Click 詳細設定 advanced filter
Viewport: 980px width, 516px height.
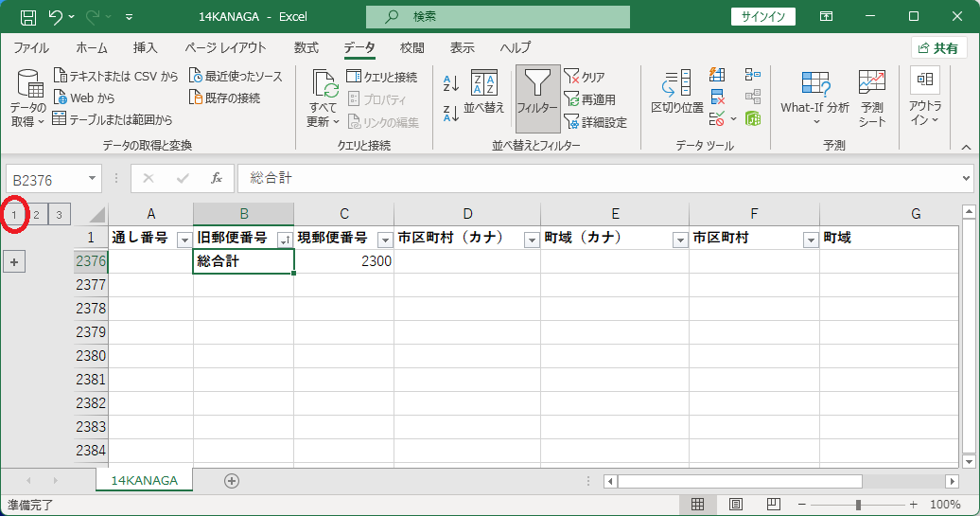(x=595, y=122)
